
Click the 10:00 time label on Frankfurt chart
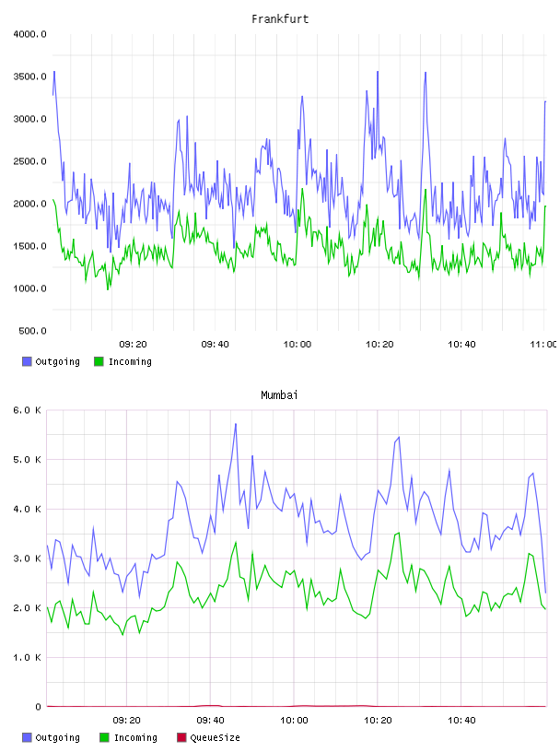(297, 345)
